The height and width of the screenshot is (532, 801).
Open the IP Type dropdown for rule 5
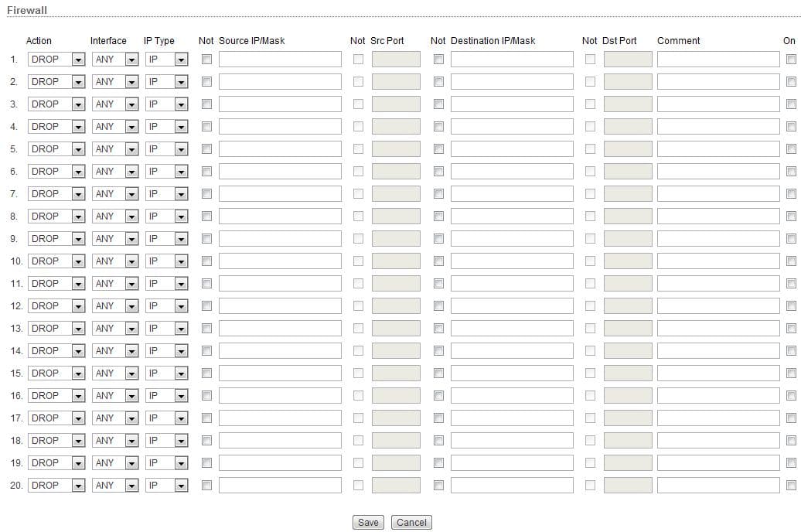tap(166, 149)
